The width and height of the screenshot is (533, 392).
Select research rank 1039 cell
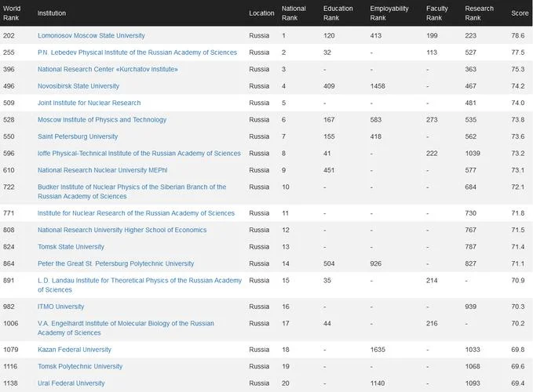coord(473,154)
